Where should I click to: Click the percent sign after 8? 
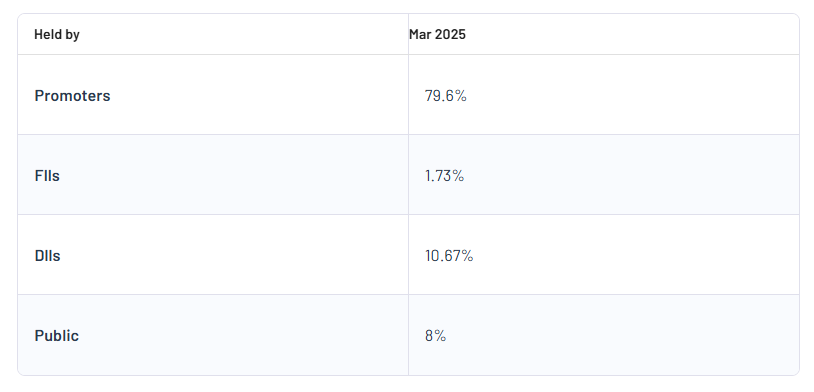coord(441,335)
